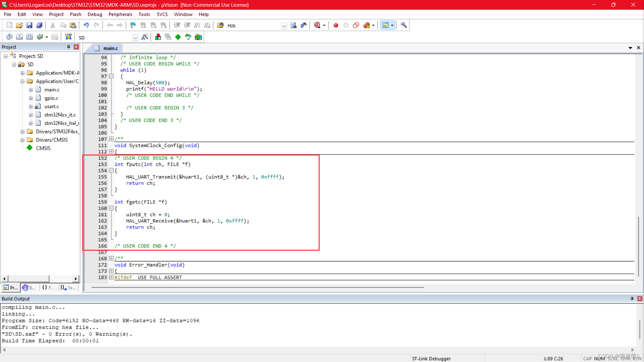The height and width of the screenshot is (362, 644).
Task: Collapse the Application/User/Core group
Action: point(22,81)
